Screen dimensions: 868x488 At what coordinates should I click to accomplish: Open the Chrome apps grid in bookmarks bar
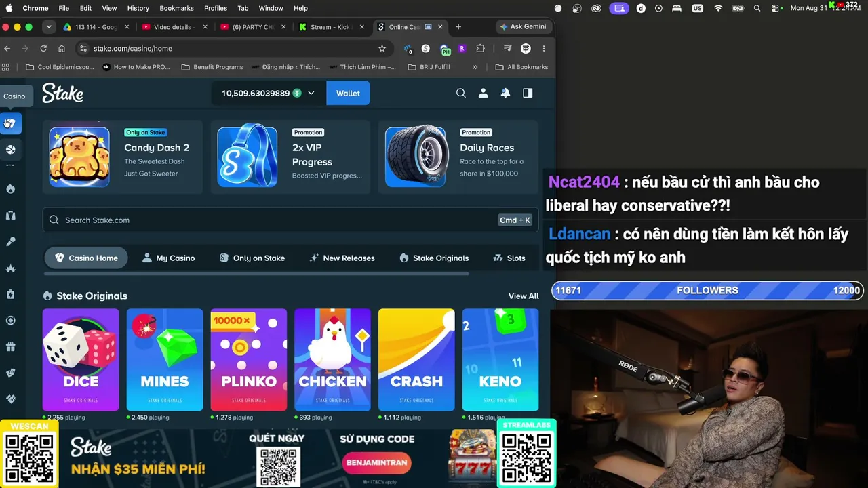(x=6, y=67)
